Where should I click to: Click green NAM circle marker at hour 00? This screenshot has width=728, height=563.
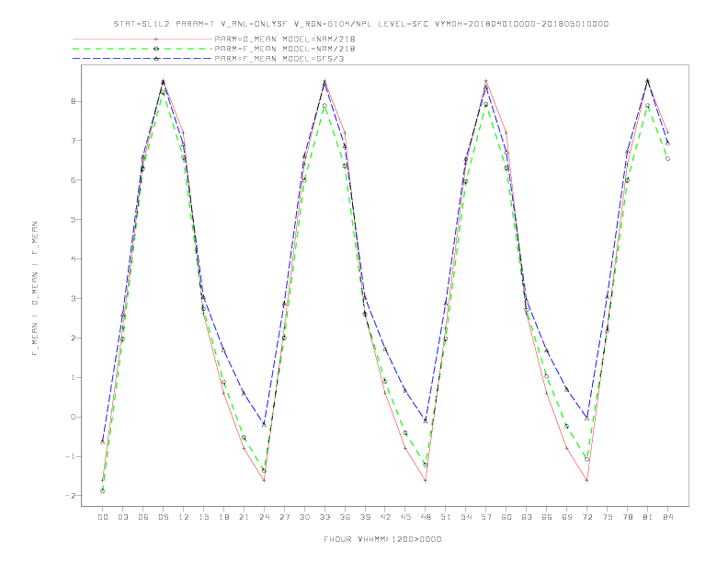[103, 491]
